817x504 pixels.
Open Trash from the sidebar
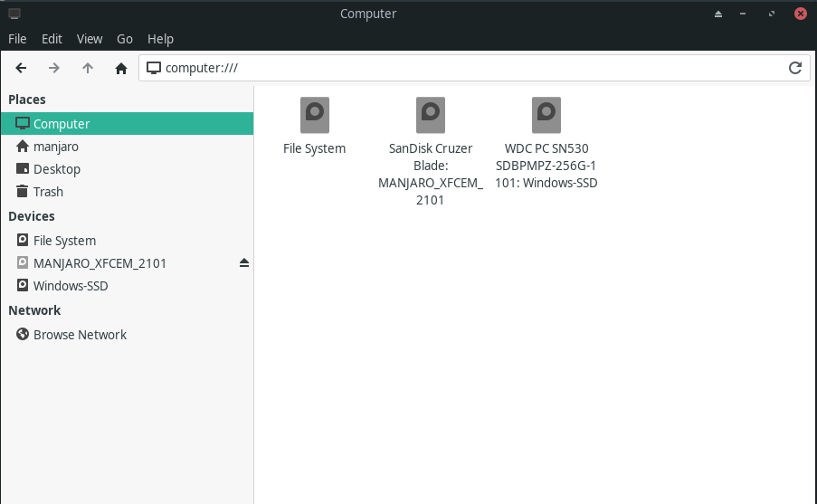click(x=48, y=192)
